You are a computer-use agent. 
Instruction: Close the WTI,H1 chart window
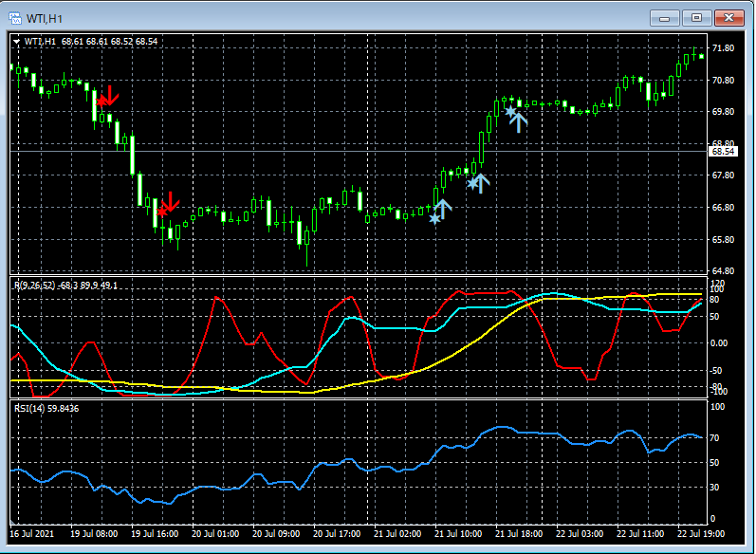(x=729, y=17)
